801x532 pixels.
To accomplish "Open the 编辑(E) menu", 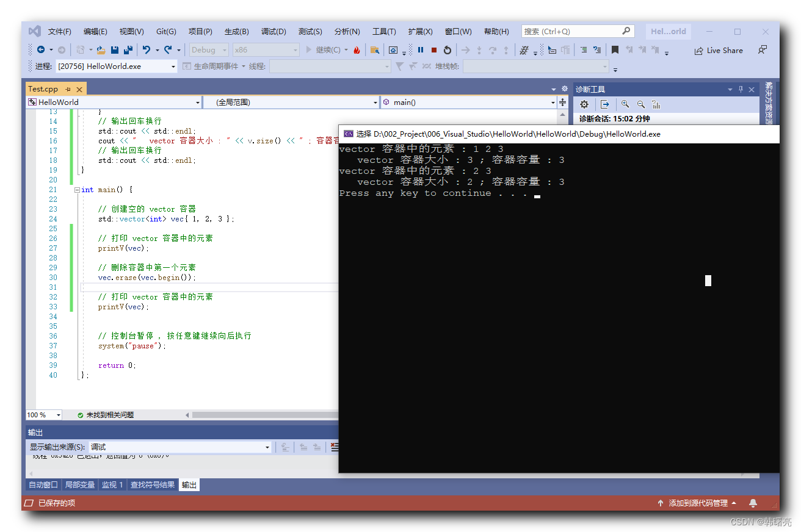I will pos(95,32).
